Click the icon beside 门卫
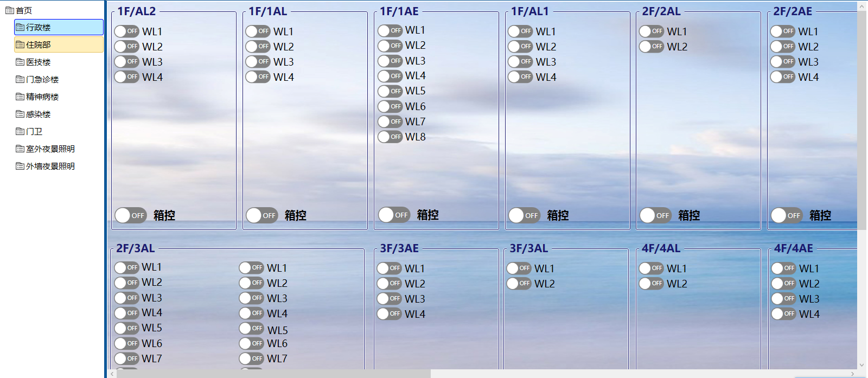The width and height of the screenshot is (868, 378). tap(20, 132)
